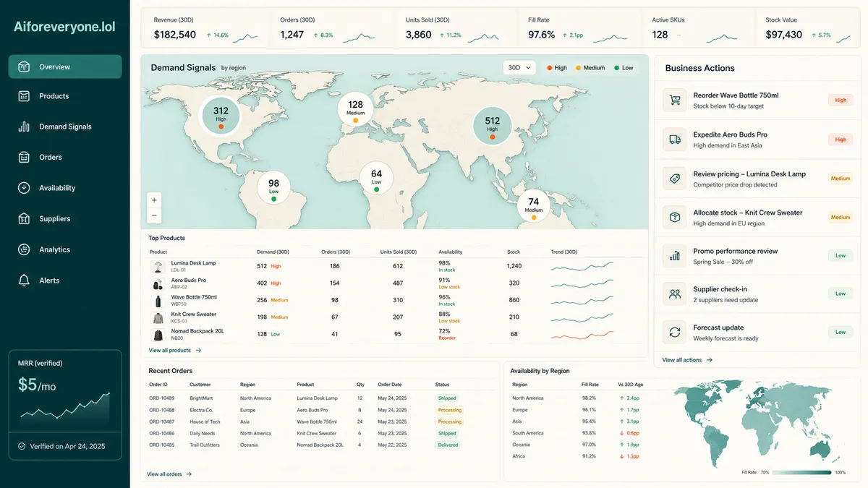868x488 pixels.
Task: Click the Aiforeveryone.lol logo
Action: [x=64, y=27]
